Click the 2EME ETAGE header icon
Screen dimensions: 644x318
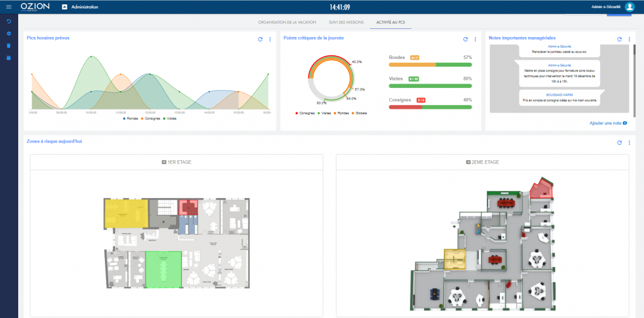click(468, 163)
